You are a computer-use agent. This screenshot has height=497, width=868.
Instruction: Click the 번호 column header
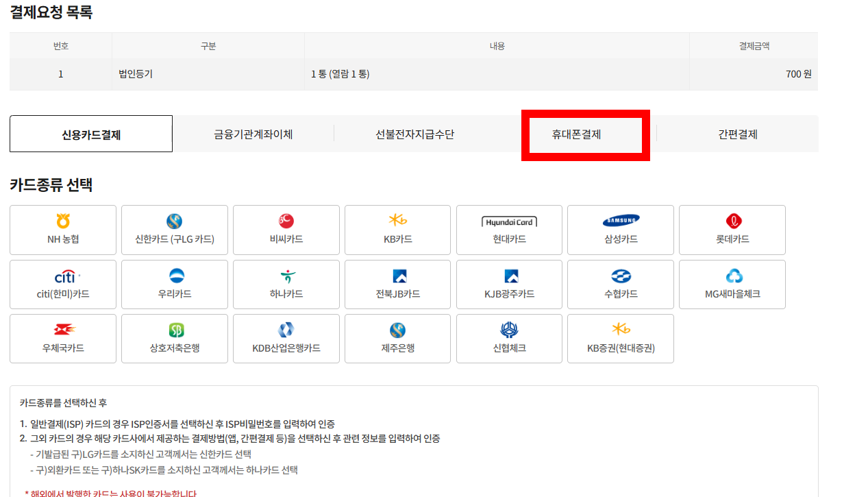(x=61, y=46)
